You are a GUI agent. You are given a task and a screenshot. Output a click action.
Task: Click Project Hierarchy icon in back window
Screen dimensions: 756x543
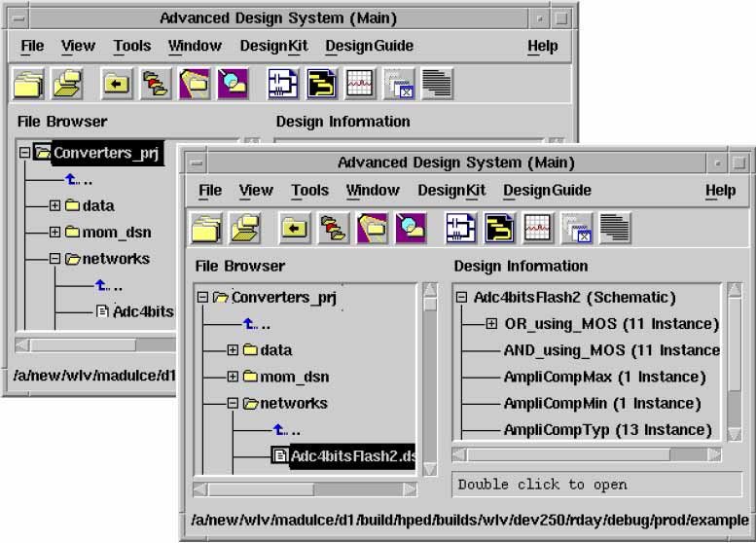[156, 84]
